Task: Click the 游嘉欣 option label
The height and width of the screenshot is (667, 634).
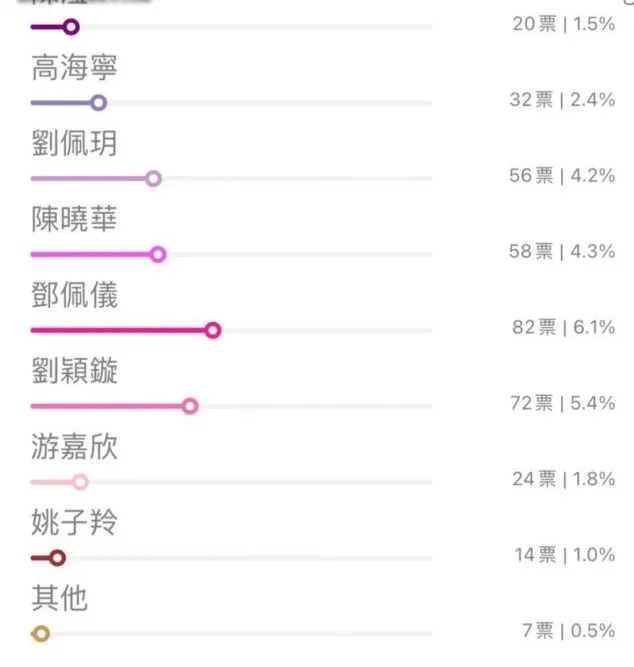Action: point(74,447)
